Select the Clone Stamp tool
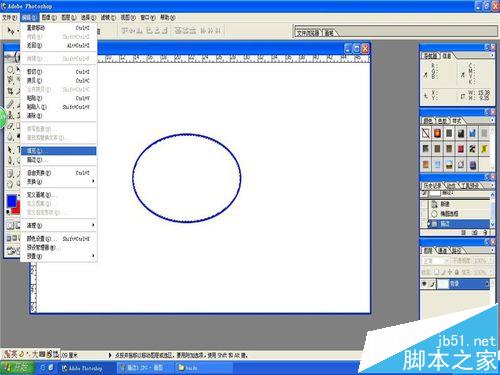 10,115
